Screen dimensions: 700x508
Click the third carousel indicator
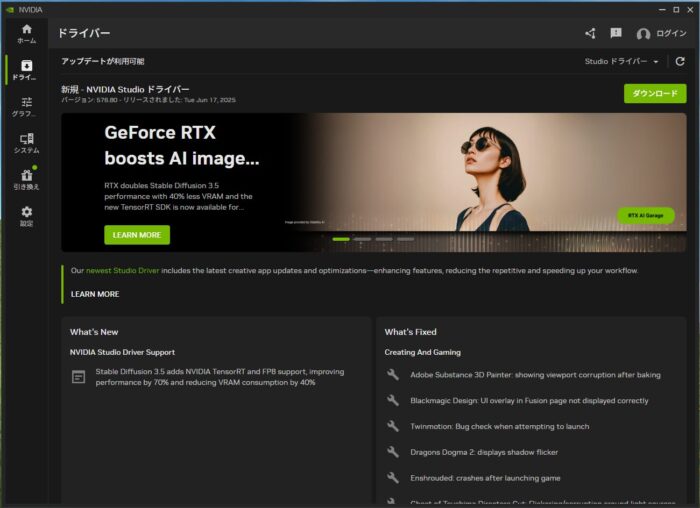(384, 239)
